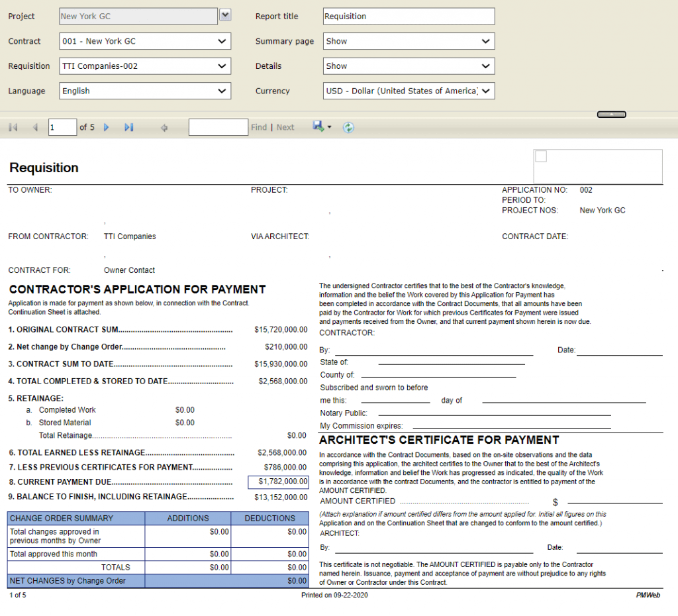Click the current page number field
The image size is (678, 616).
click(62, 127)
